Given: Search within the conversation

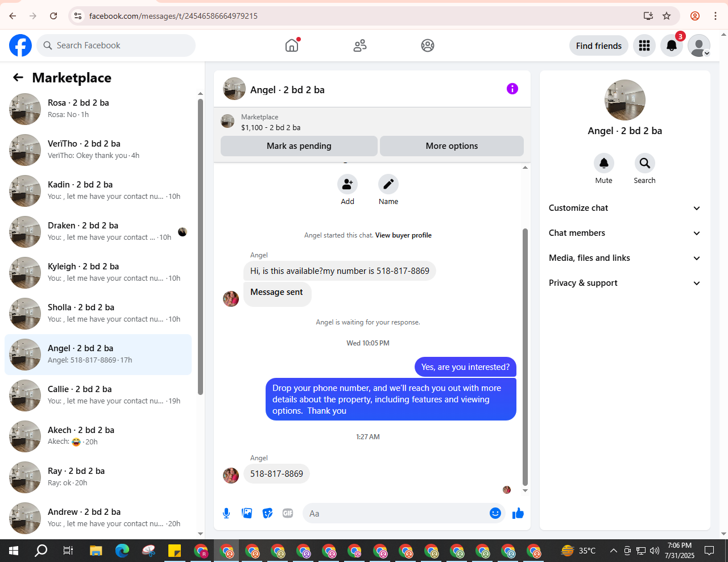Looking at the screenshot, I should pos(645,163).
